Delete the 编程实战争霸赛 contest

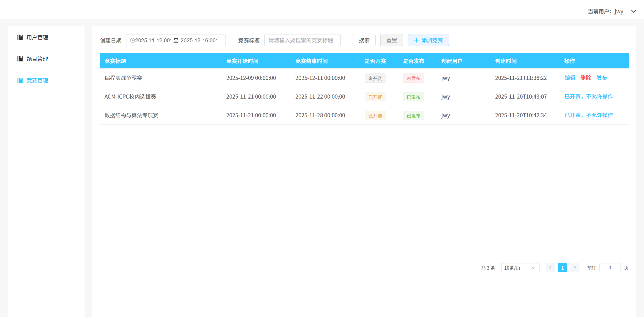(x=586, y=78)
